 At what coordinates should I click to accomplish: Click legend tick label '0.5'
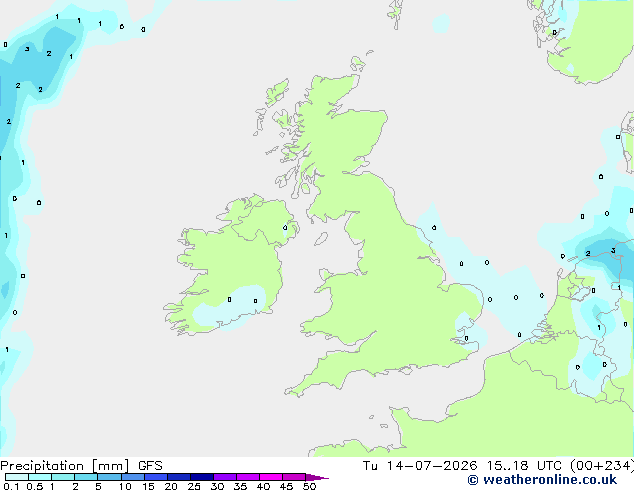tap(35, 486)
